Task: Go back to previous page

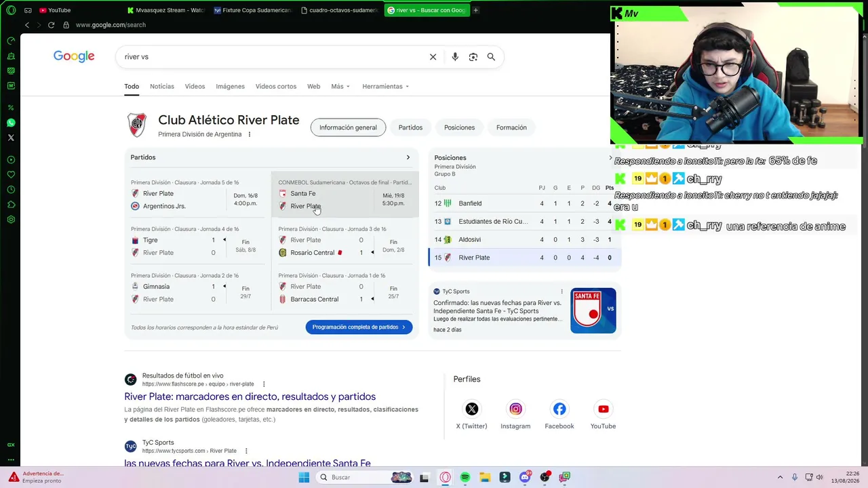Action: (27, 25)
